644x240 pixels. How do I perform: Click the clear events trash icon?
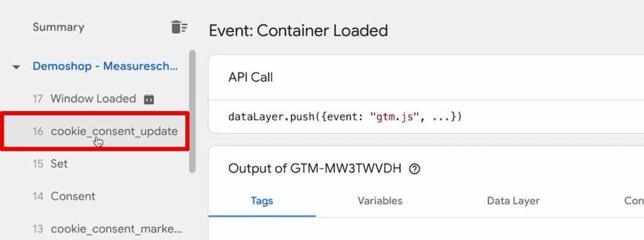click(179, 27)
